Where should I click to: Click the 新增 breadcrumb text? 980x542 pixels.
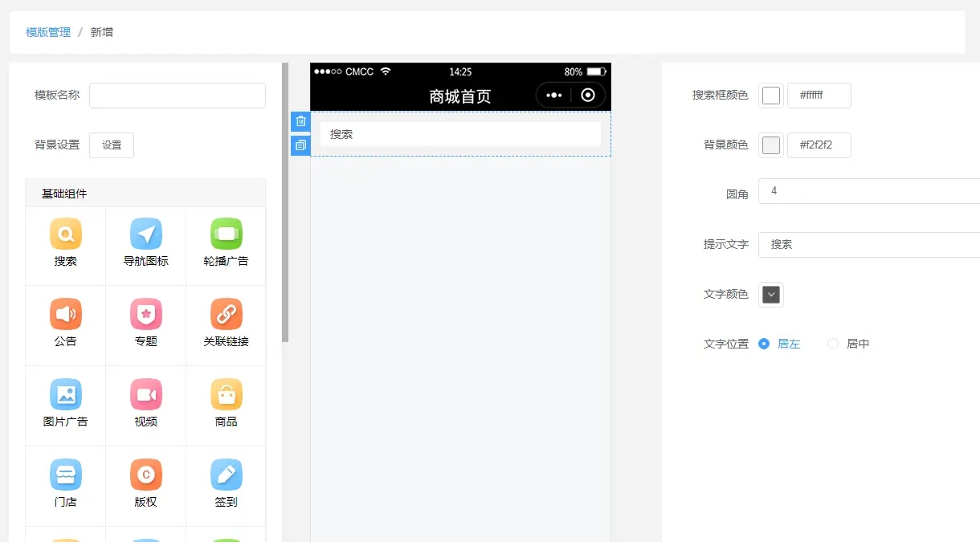tap(102, 32)
